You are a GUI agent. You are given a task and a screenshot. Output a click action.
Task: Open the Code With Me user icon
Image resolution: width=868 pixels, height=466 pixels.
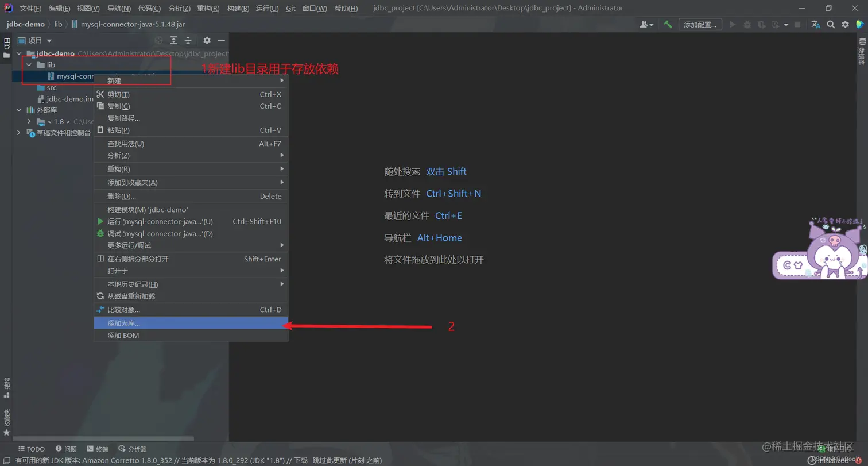646,25
